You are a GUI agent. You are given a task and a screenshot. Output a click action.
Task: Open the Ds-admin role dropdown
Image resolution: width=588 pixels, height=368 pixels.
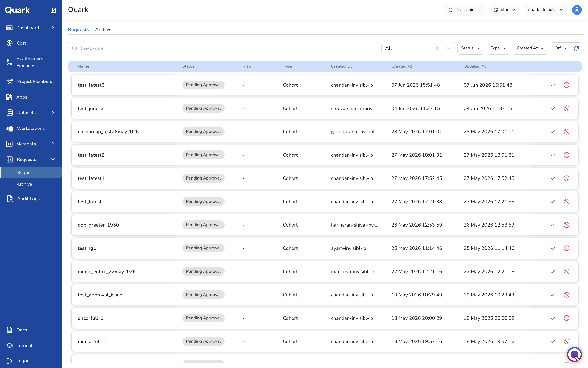click(x=464, y=10)
